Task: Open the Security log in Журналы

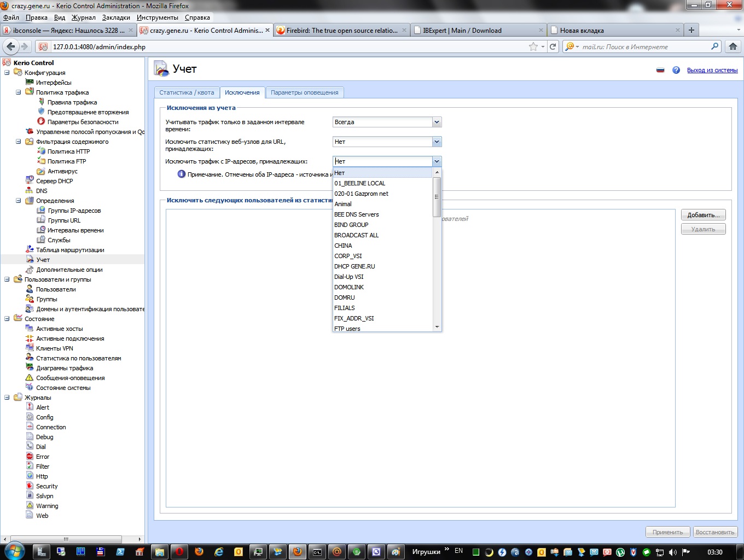Action: (47, 486)
